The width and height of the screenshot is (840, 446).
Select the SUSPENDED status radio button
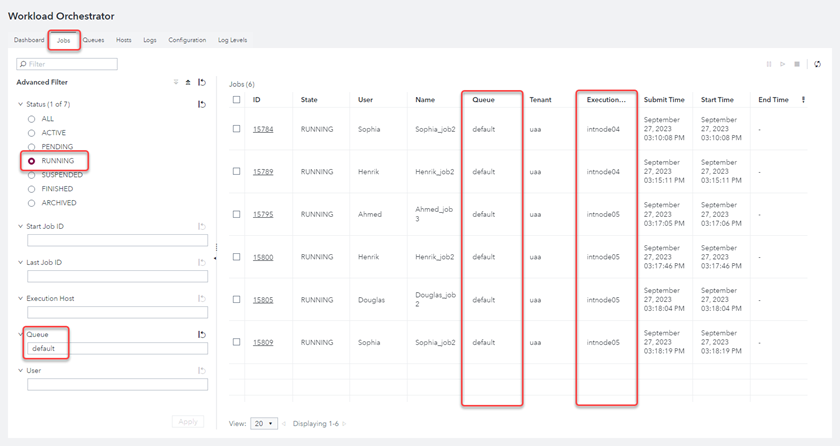(x=32, y=175)
